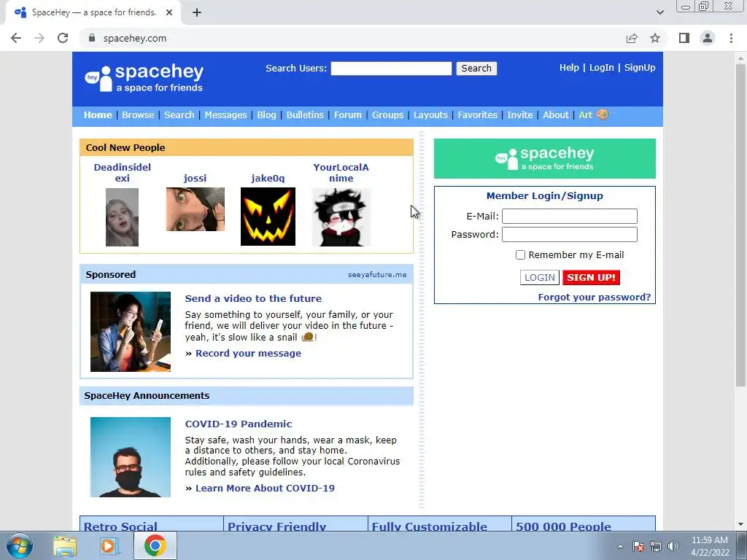Viewport: 747px width, 560px height.
Task: Click the jake0q username link
Action: (268, 178)
